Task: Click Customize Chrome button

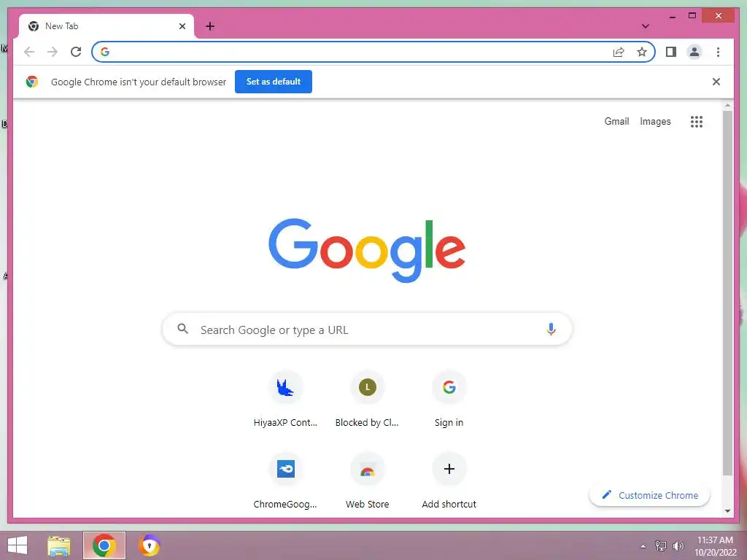Action: 649,495
